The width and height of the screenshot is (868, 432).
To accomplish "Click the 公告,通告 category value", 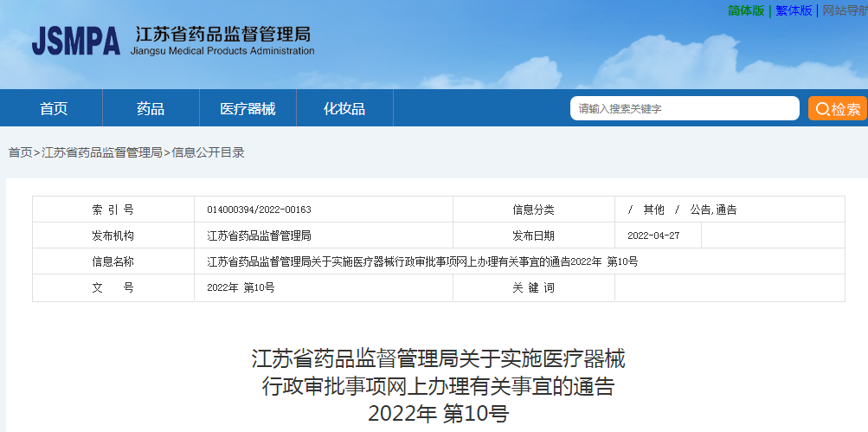I will tap(714, 210).
